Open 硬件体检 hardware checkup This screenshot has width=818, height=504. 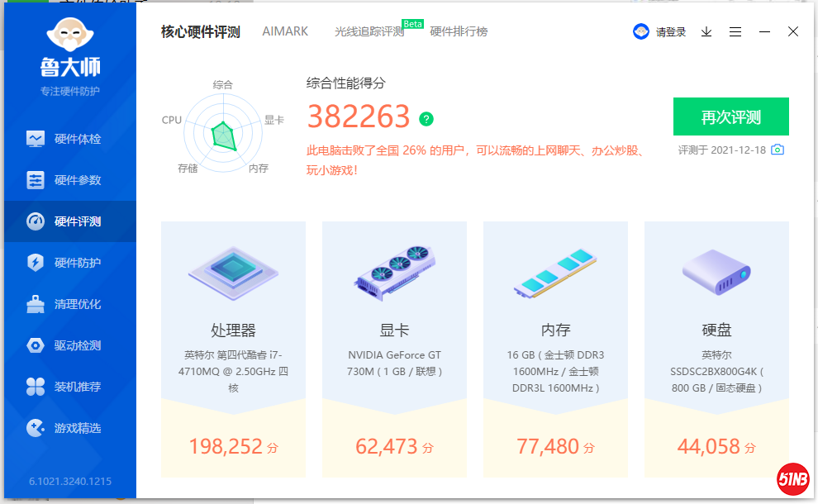point(70,139)
